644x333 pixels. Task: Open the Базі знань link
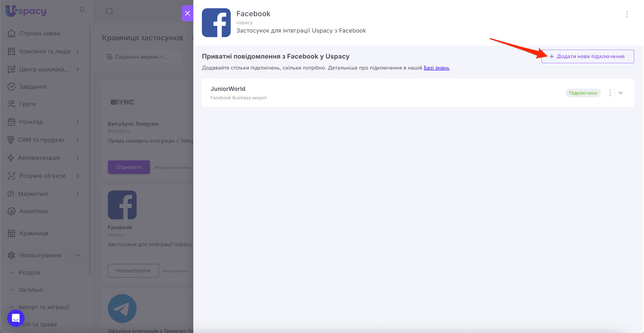(436, 68)
